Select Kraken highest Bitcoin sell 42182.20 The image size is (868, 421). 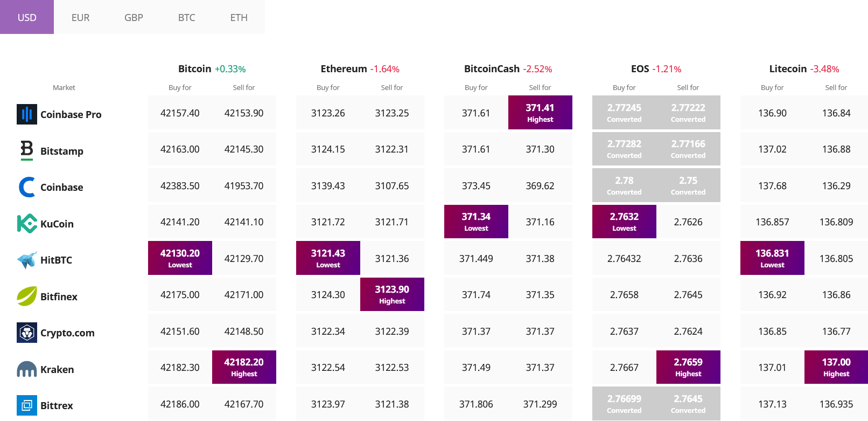244,367
